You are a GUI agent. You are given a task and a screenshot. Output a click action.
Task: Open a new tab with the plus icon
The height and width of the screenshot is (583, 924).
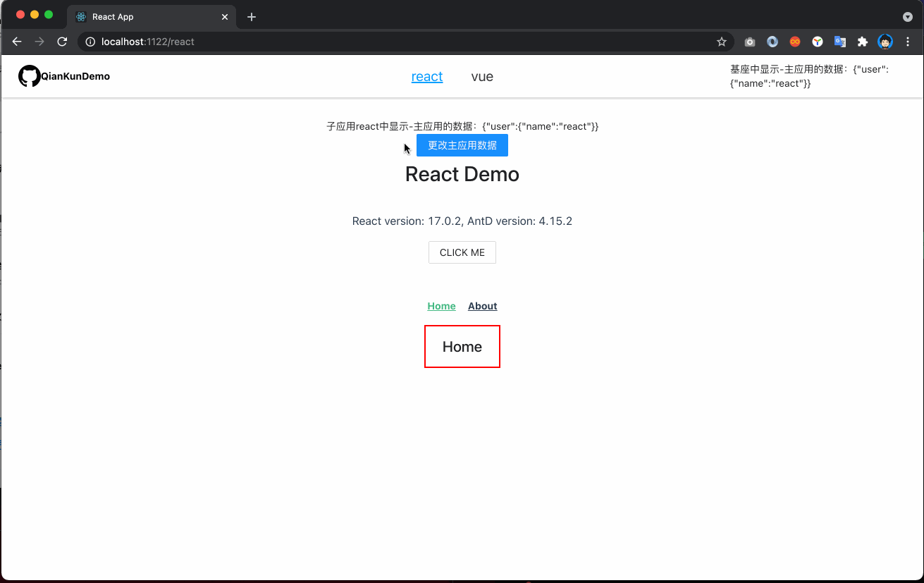252,17
